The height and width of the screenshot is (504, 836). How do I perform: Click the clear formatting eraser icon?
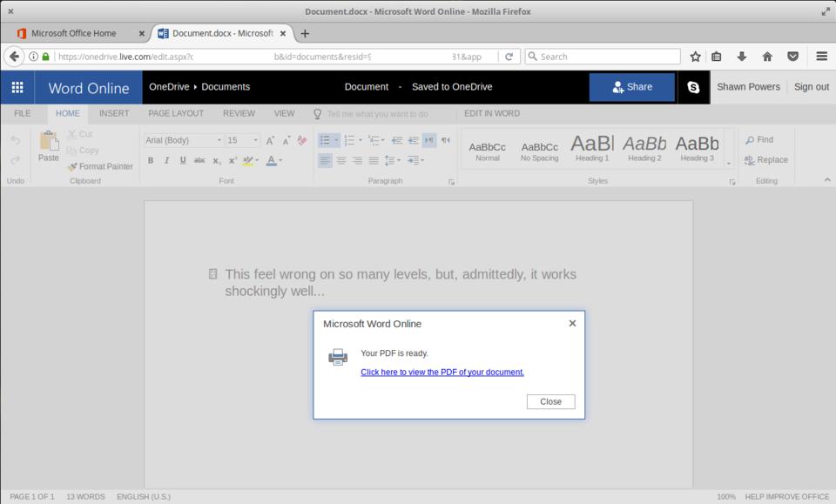click(x=302, y=140)
